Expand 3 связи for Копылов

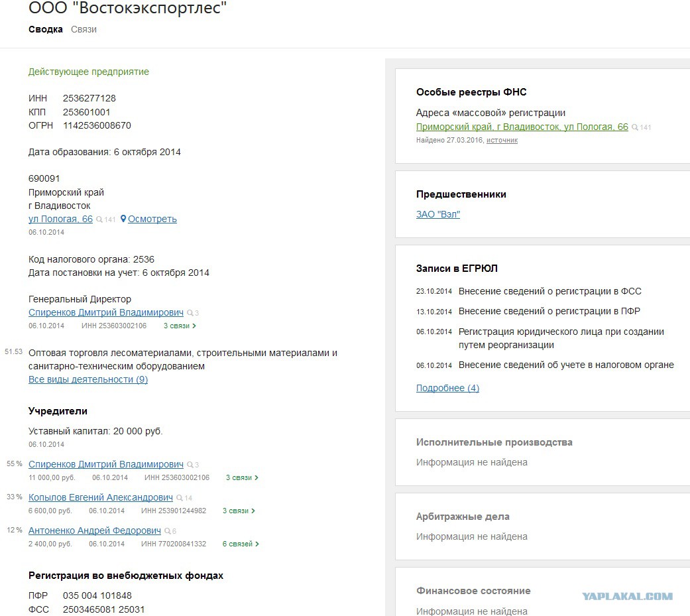pos(239,511)
